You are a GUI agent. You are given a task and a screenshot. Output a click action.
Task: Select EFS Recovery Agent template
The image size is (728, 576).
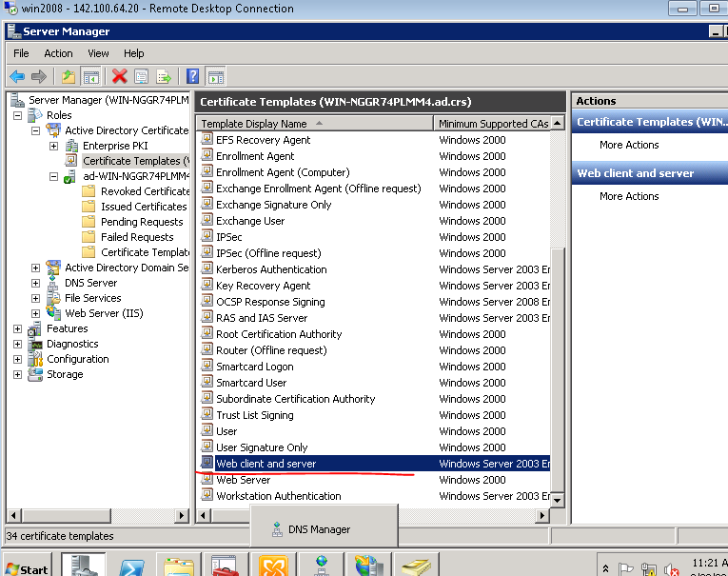pos(264,140)
